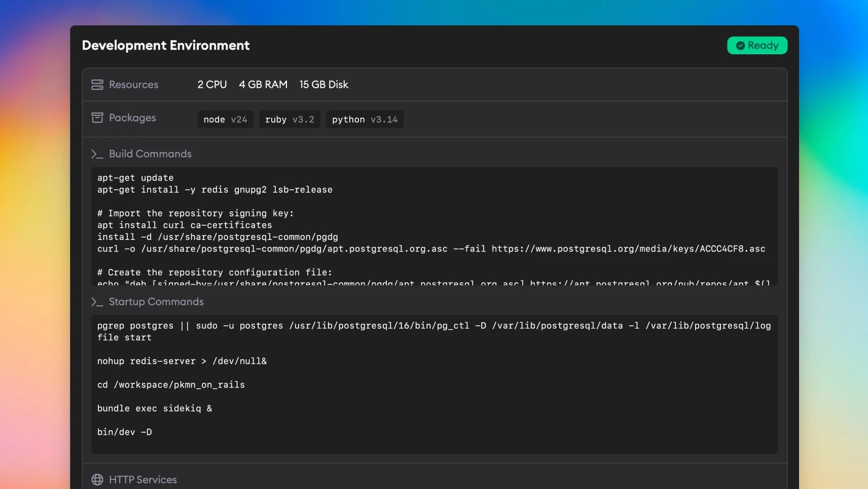Click the Startup Commands terminal prompt icon
The height and width of the screenshot is (489, 868).
(97, 301)
